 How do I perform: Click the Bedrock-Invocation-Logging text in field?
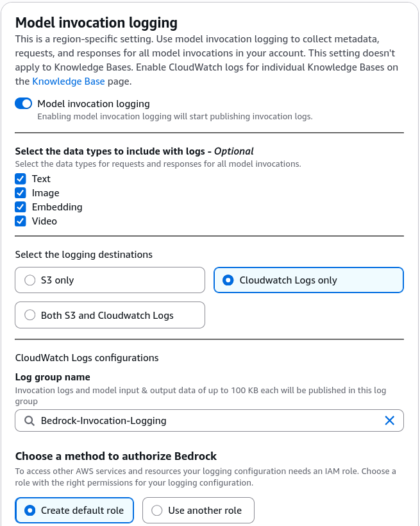104,421
